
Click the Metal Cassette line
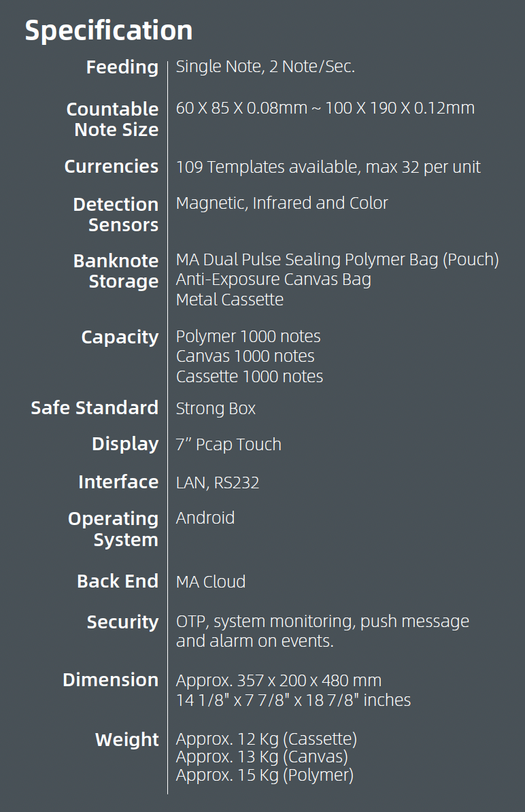(229, 299)
